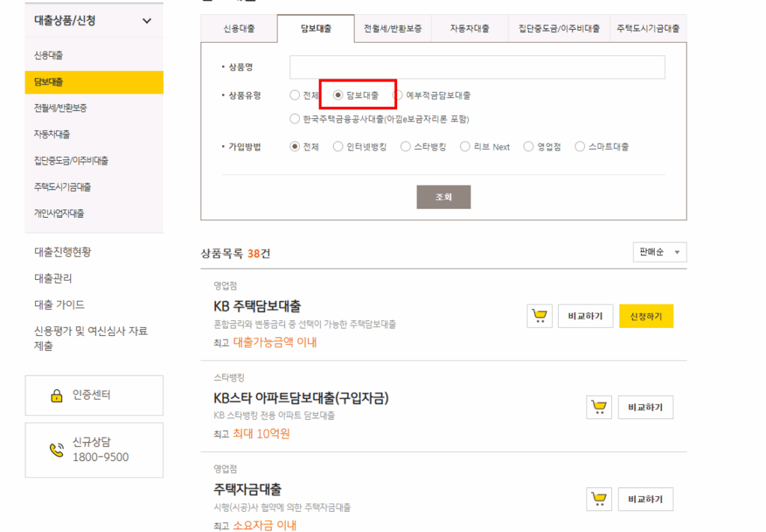Click the 1800-9500 phone number
The height and width of the screenshot is (532, 766).
(x=101, y=457)
